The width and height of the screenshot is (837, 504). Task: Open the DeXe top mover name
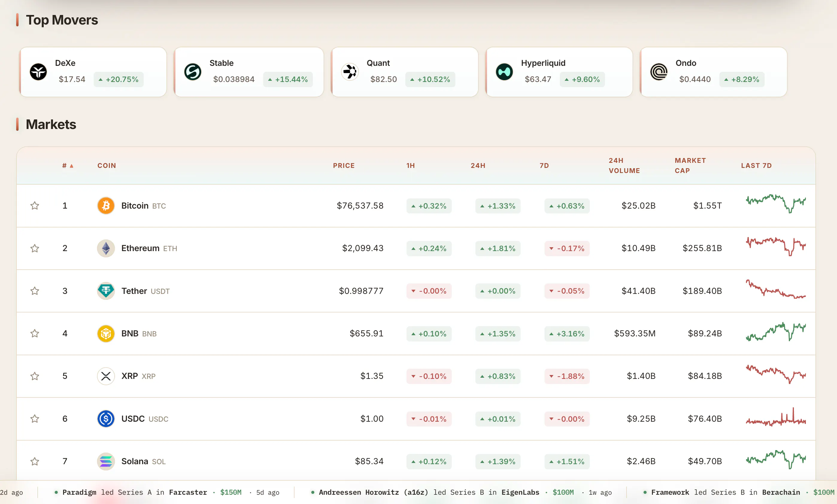pyautogui.click(x=65, y=63)
